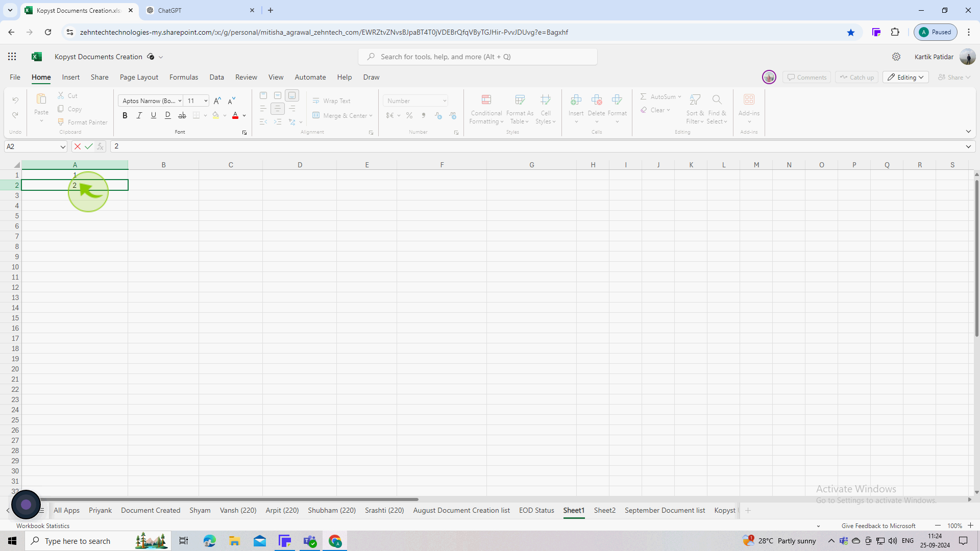Screen dimensions: 980x551
Task: Toggle Double Underline formatting
Action: 168,115
